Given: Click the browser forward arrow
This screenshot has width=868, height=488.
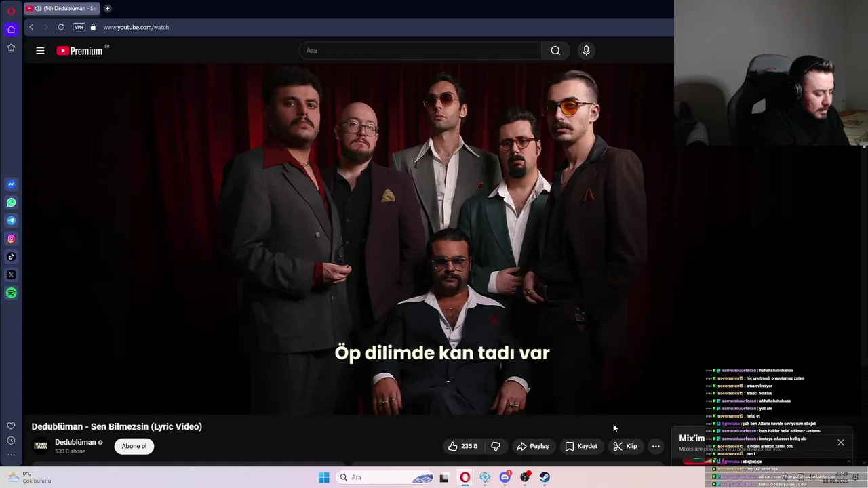Looking at the screenshot, I should click(x=46, y=27).
